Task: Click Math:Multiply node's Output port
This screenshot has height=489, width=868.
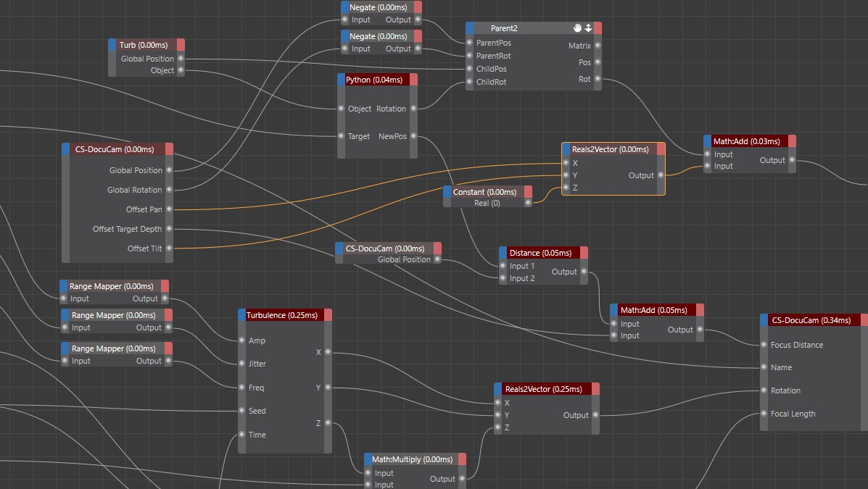Action: coord(462,478)
